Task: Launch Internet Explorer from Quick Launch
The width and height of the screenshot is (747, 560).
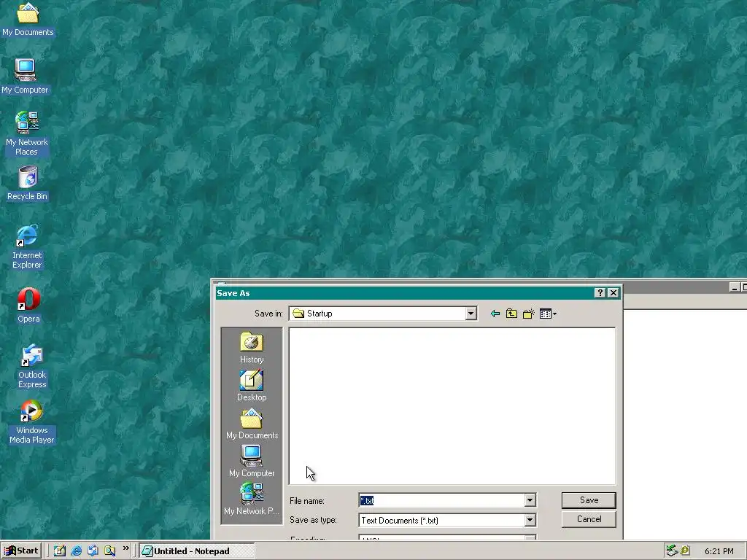Action: point(76,551)
